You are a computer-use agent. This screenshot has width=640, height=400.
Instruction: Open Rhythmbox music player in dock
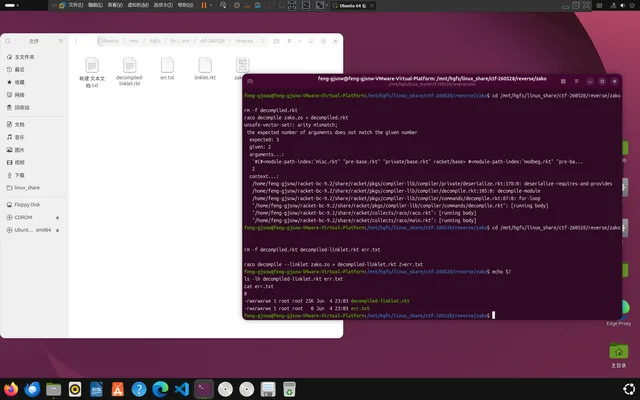coord(75,389)
